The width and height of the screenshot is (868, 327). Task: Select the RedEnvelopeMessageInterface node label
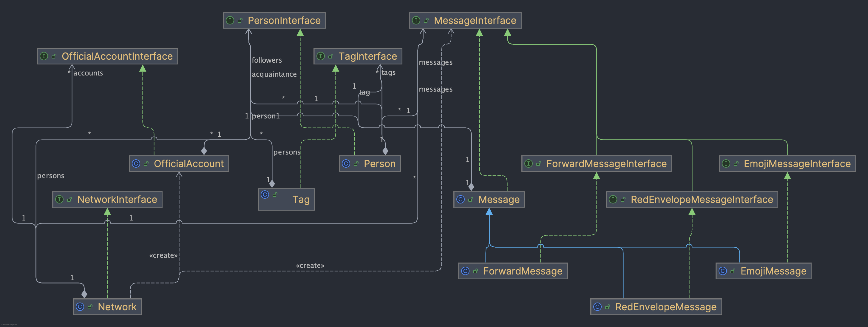click(702, 199)
